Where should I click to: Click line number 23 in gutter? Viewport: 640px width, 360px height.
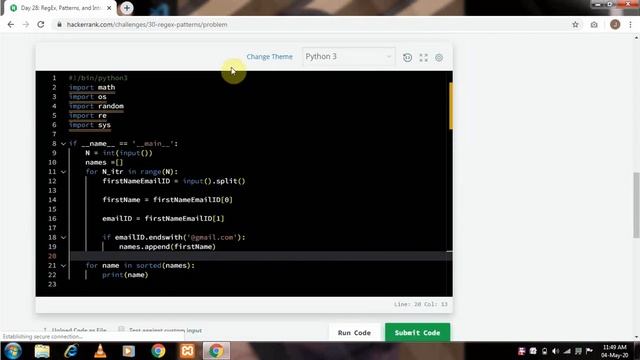pos(52,284)
